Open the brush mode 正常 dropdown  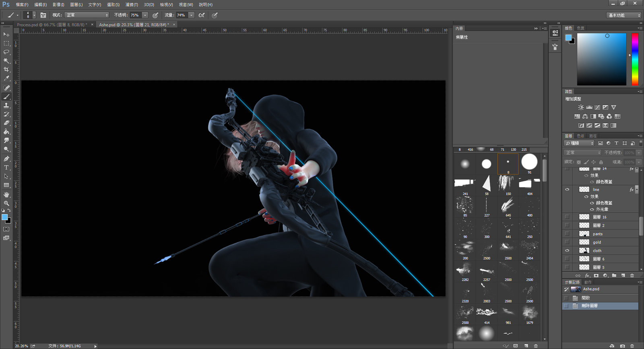(x=87, y=15)
